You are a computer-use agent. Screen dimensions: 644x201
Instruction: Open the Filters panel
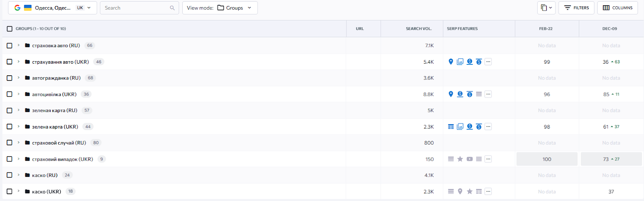tap(576, 8)
